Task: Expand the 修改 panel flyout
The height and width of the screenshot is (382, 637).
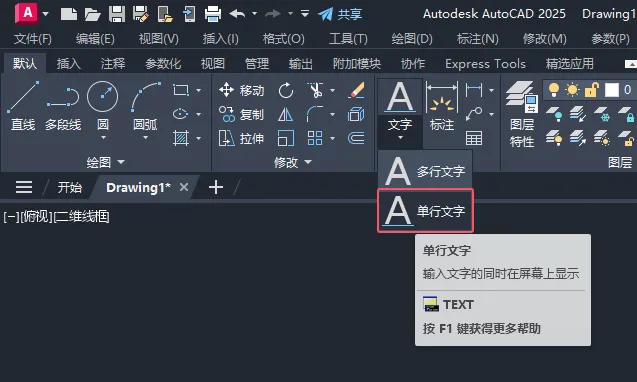Action: point(292,163)
